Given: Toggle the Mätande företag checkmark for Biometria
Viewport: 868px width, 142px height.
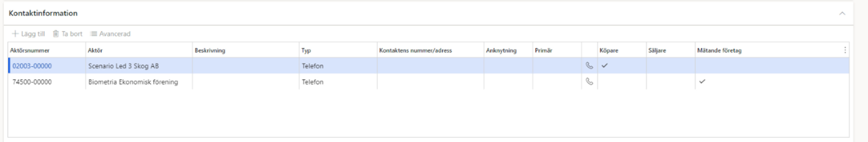Looking at the screenshot, I should (702, 82).
